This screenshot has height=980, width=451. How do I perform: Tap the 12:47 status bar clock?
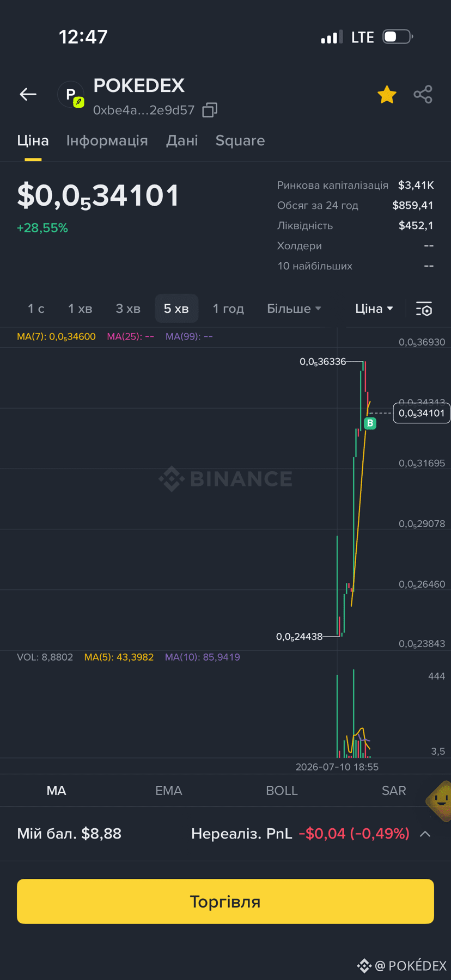click(x=83, y=37)
